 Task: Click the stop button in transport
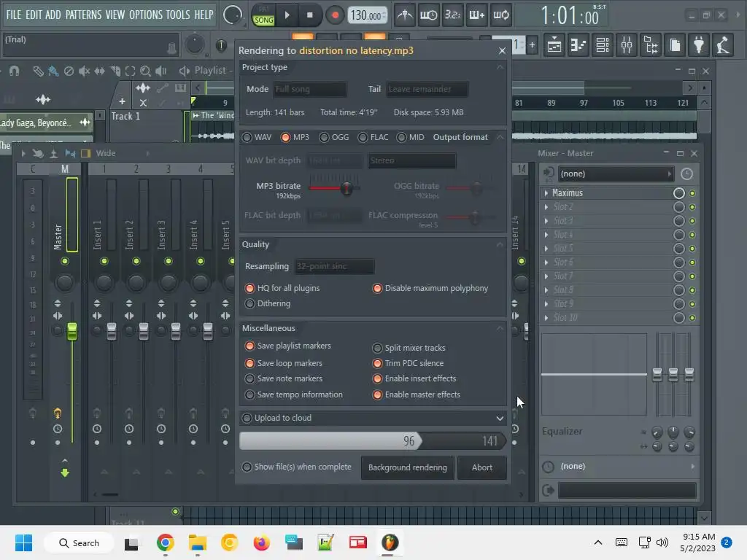click(309, 15)
